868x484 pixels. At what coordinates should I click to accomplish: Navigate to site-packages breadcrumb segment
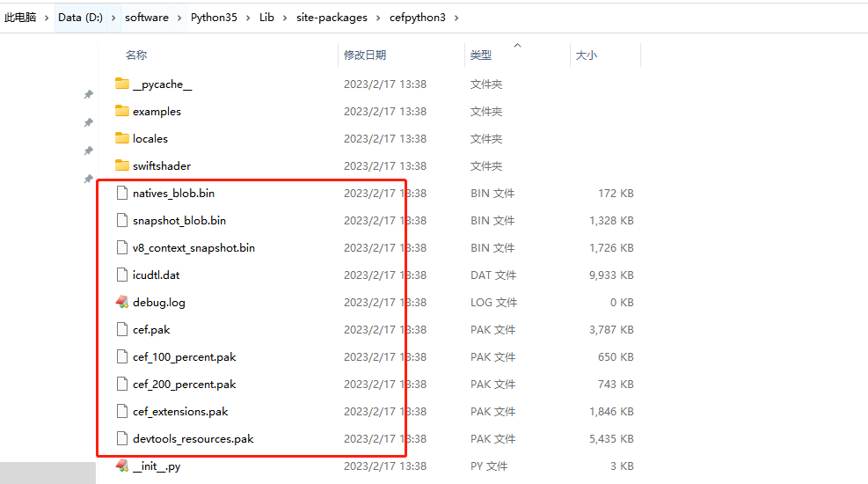click(332, 18)
